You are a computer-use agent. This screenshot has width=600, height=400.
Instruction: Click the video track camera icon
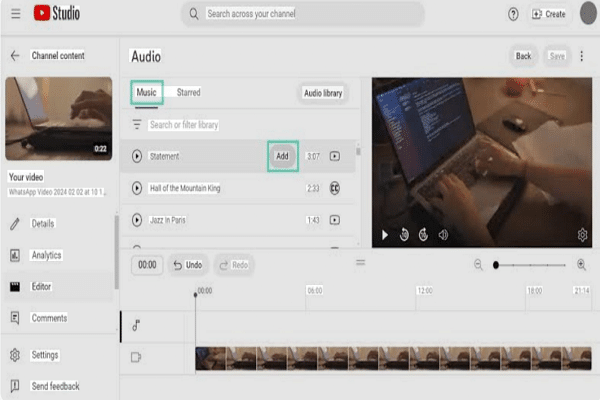pyautogui.click(x=136, y=358)
